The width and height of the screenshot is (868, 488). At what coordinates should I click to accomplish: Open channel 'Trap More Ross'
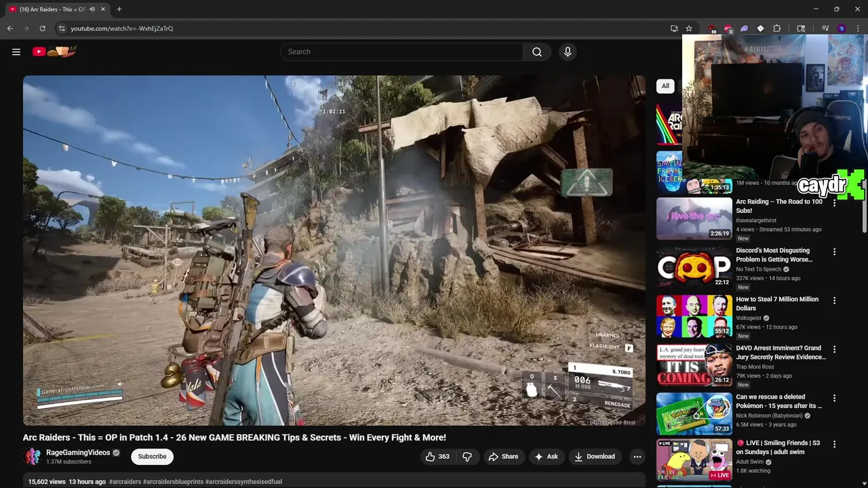[x=755, y=367]
